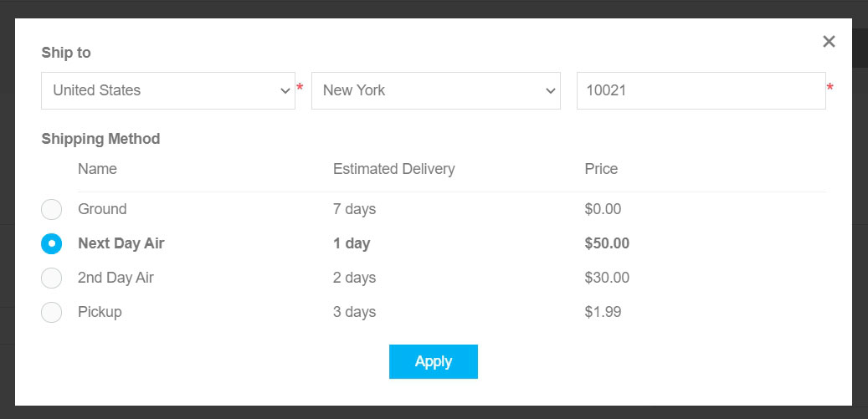Select the Ground shipping radio button

click(x=52, y=209)
